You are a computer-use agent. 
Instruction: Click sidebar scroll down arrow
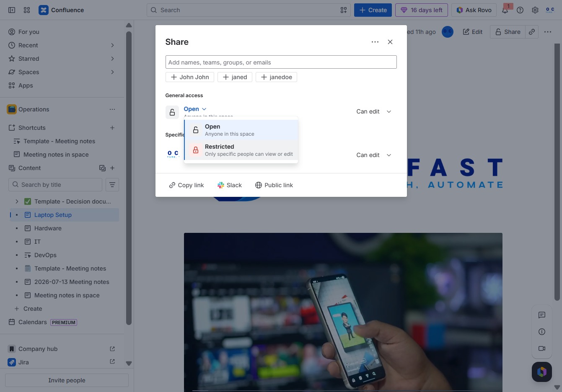click(129, 364)
